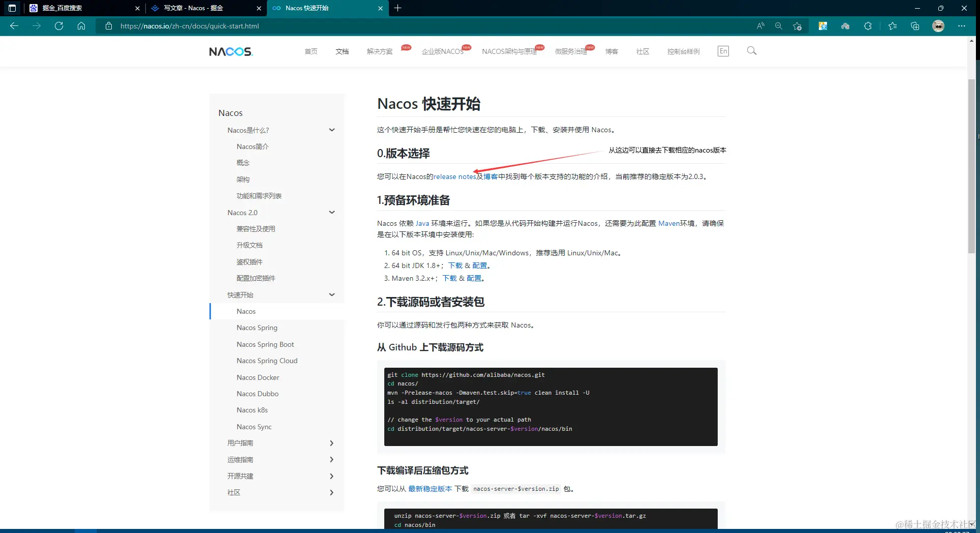
Task: Expand the 开源共建 sidebar section
Action: click(332, 476)
